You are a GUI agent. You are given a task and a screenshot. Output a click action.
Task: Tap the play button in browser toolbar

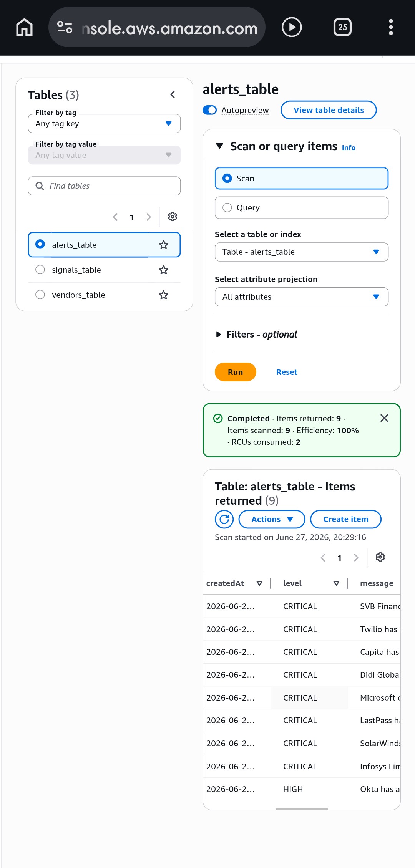tap(292, 27)
